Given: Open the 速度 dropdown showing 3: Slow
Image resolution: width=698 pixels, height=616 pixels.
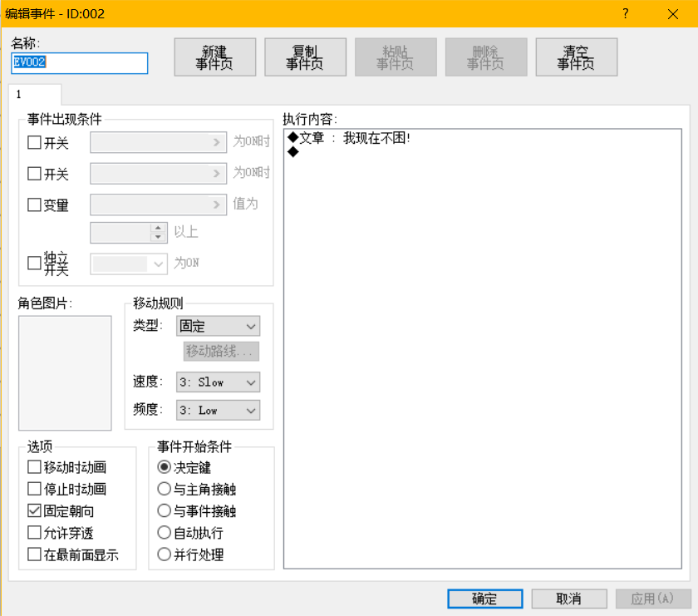Looking at the screenshot, I should pos(218,382).
